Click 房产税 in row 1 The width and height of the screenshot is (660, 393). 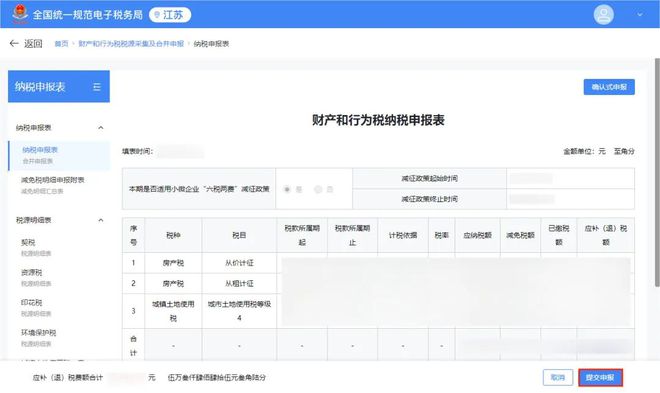(173, 263)
